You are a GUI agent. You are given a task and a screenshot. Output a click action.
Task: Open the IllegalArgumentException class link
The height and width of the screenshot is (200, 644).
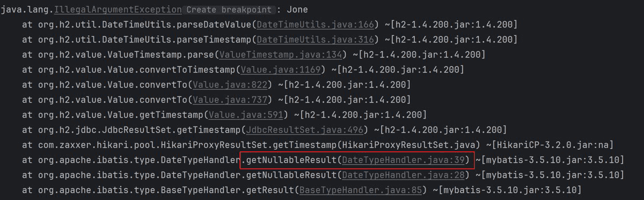click(x=118, y=10)
